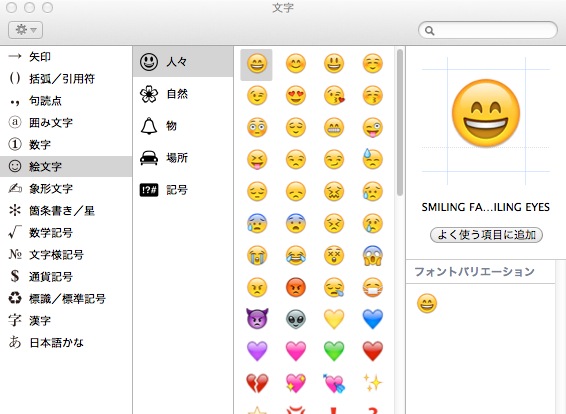Screen dimensions: 566x414
Task: Pick the heart with arrow emoji
Action: pos(334,383)
